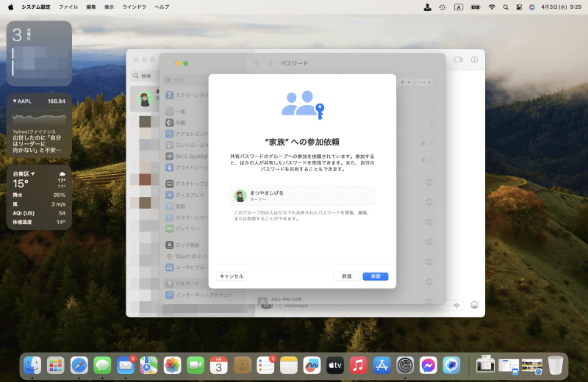Viewport: 588px width, 382px height.
Task: Open the ellipsis more options dropdown
Action: pos(425,82)
